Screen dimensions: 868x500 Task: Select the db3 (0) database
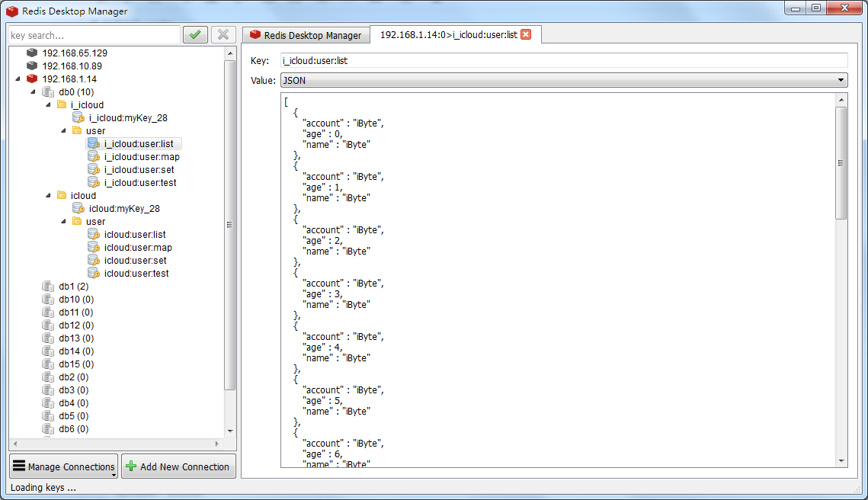pos(73,389)
